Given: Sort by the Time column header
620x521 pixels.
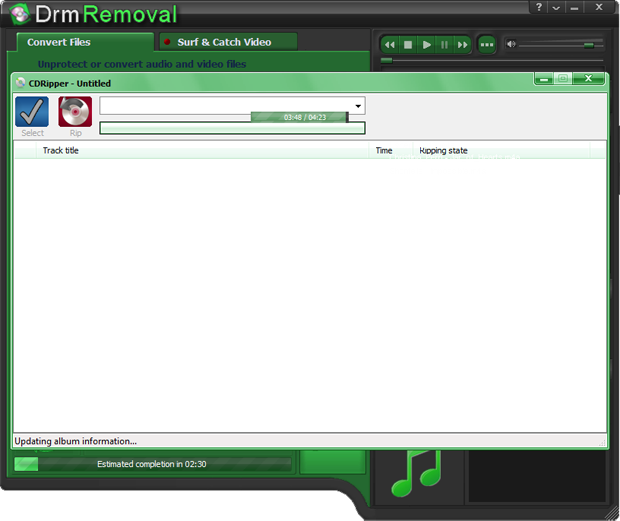Looking at the screenshot, I should click(x=391, y=151).
